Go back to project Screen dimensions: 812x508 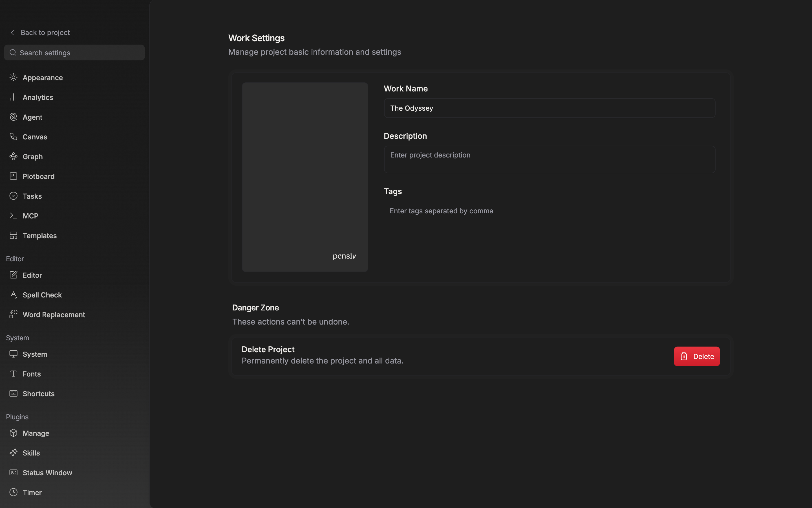click(40, 32)
